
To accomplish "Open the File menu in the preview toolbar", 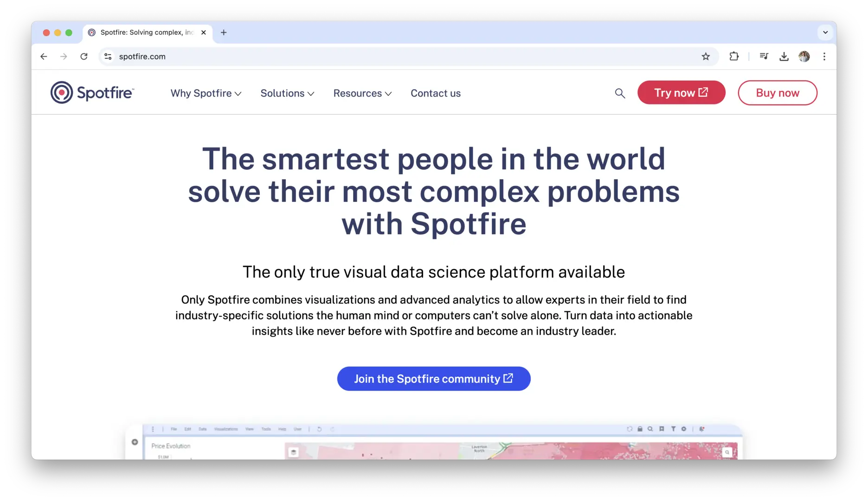I will tap(174, 429).
